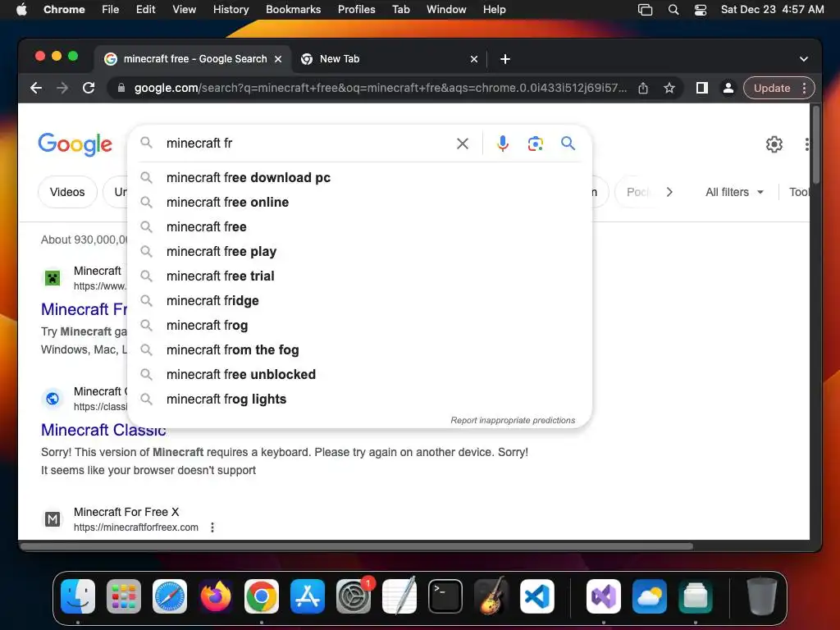Close the minecraft free Google Search tab
This screenshot has height=630, width=840.
(278, 59)
